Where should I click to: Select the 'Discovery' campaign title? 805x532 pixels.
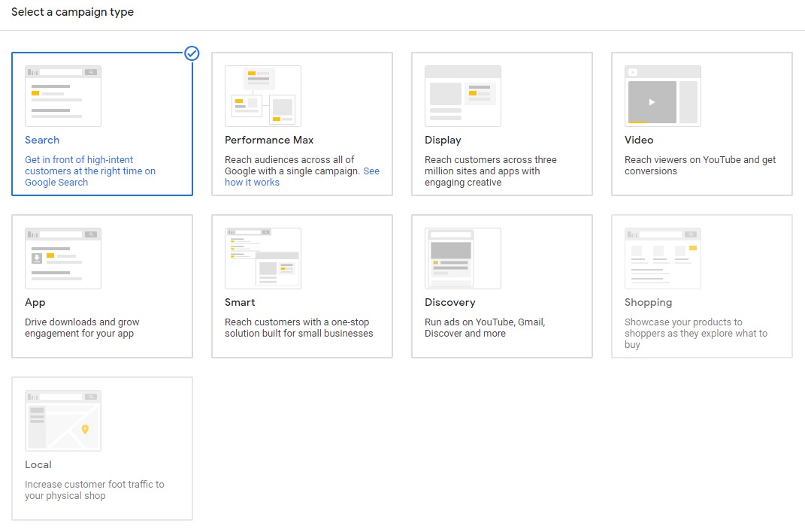450,303
